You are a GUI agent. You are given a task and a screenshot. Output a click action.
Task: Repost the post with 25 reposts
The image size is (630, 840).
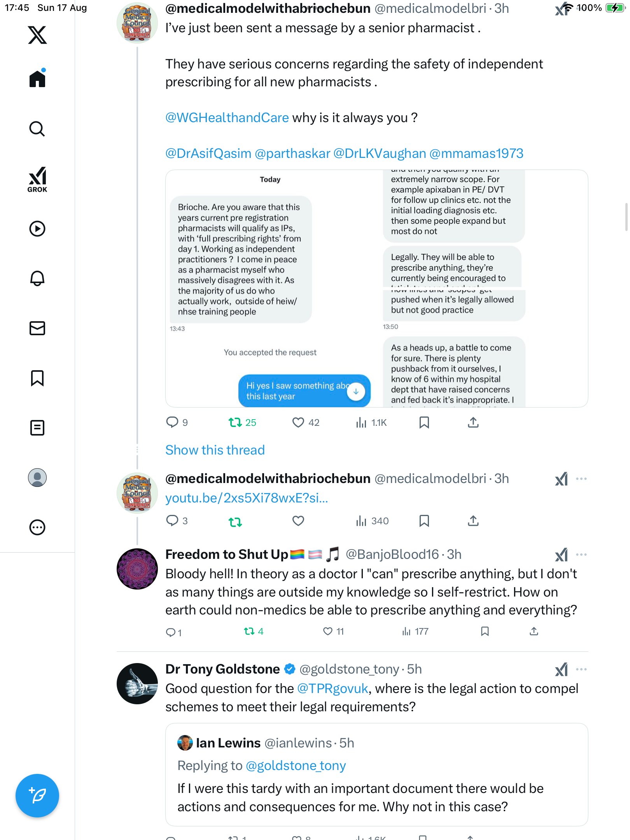click(x=235, y=422)
